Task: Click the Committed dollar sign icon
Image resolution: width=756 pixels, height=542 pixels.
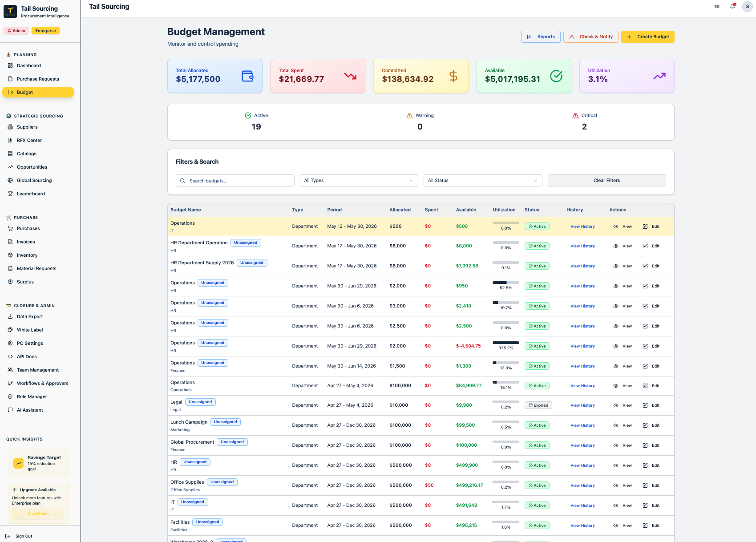Action: [453, 76]
